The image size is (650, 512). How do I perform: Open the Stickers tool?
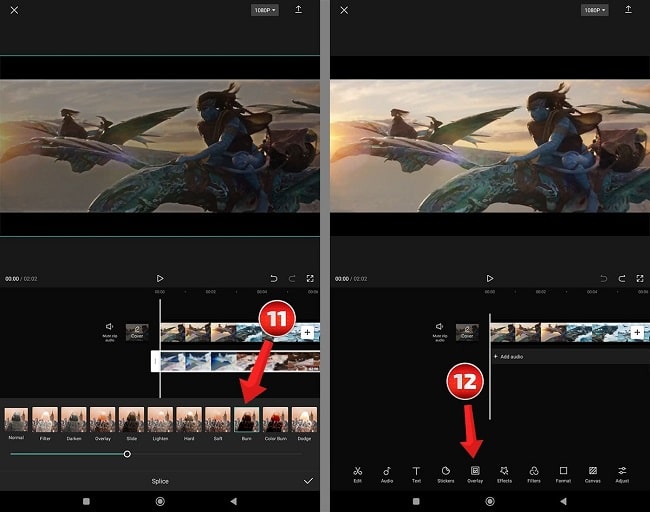tap(446, 474)
